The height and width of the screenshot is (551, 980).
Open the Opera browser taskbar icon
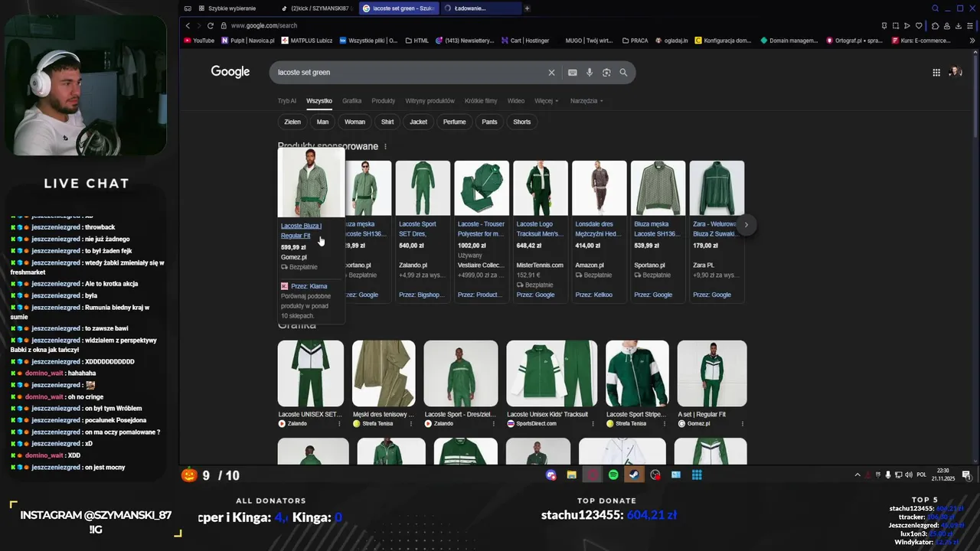click(593, 475)
